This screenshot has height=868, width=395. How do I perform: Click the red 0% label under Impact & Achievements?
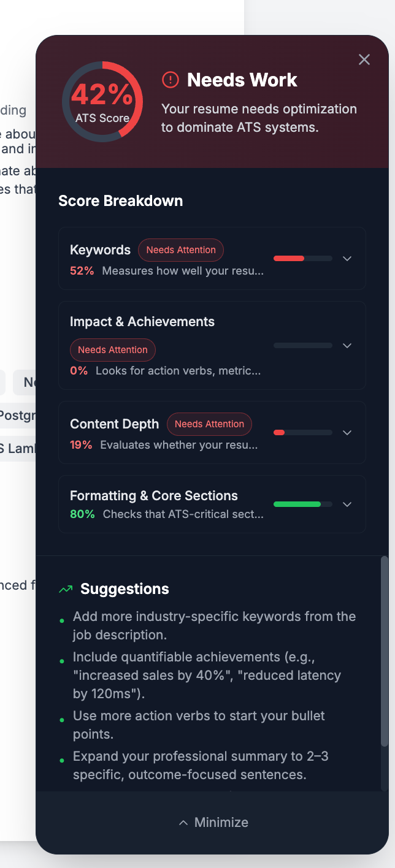coord(79,370)
